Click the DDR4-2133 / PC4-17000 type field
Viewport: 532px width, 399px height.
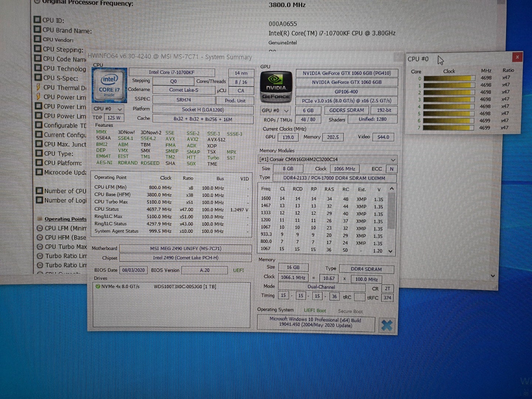tap(334, 178)
